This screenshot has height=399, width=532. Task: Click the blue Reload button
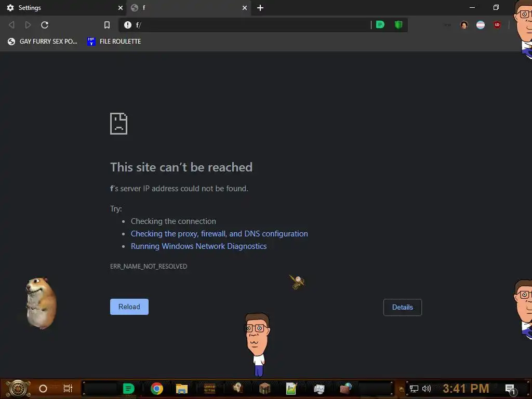click(x=129, y=307)
